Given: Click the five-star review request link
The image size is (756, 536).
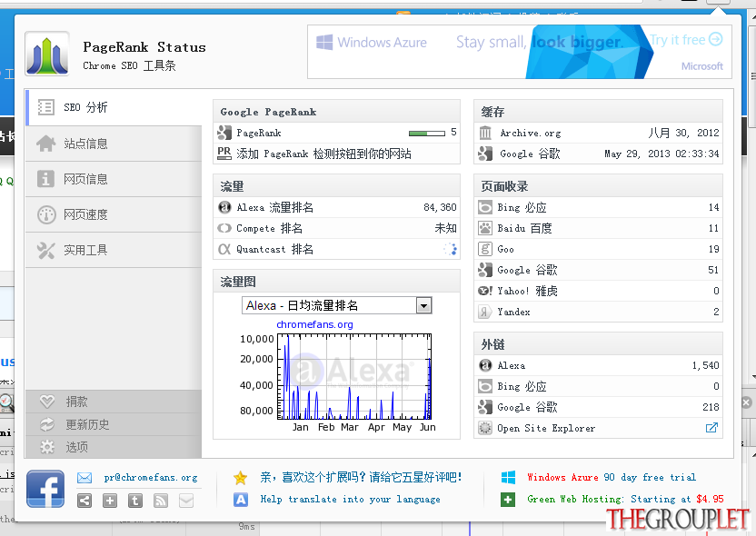Looking at the screenshot, I should [x=361, y=477].
